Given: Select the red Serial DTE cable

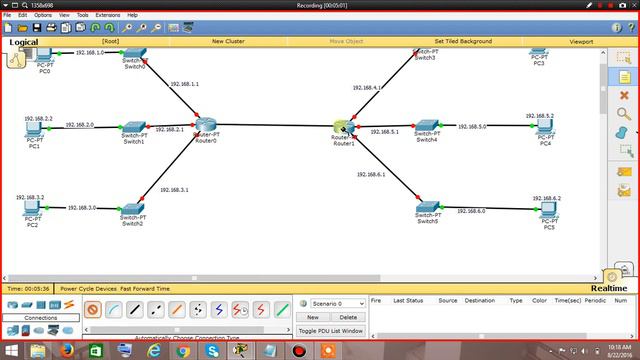Looking at the screenshot, I should pos(261,310).
